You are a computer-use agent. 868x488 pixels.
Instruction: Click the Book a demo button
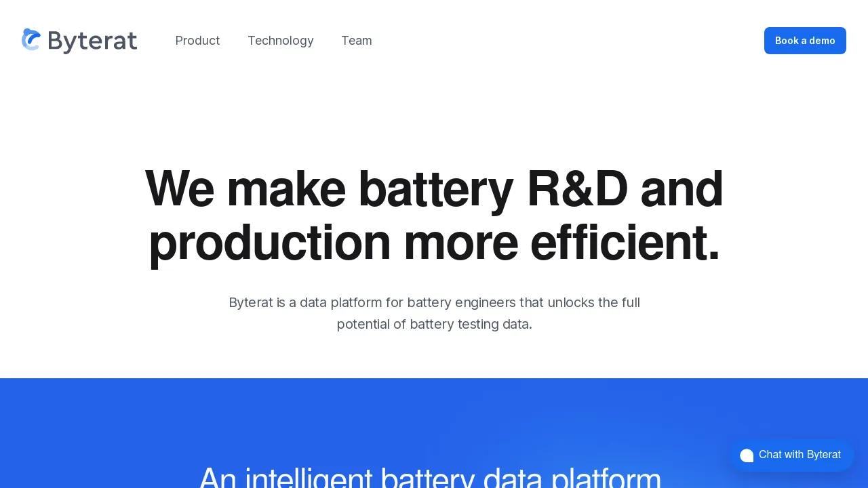click(x=805, y=41)
